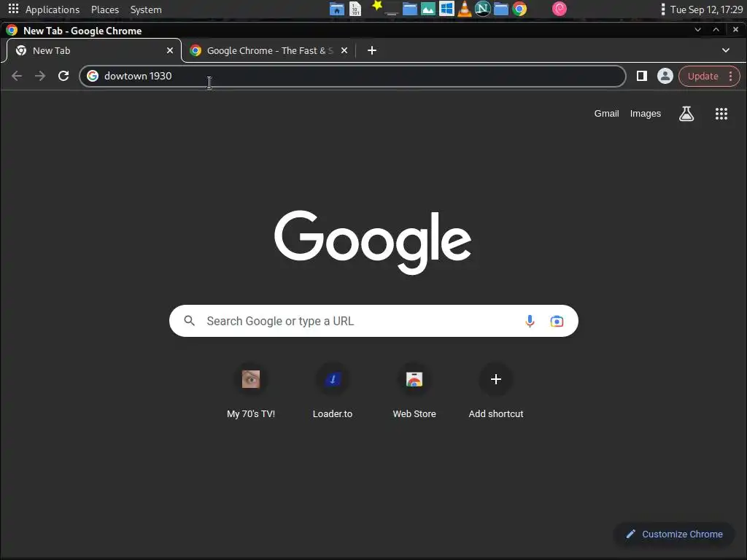Open the side panel icon

click(x=642, y=76)
